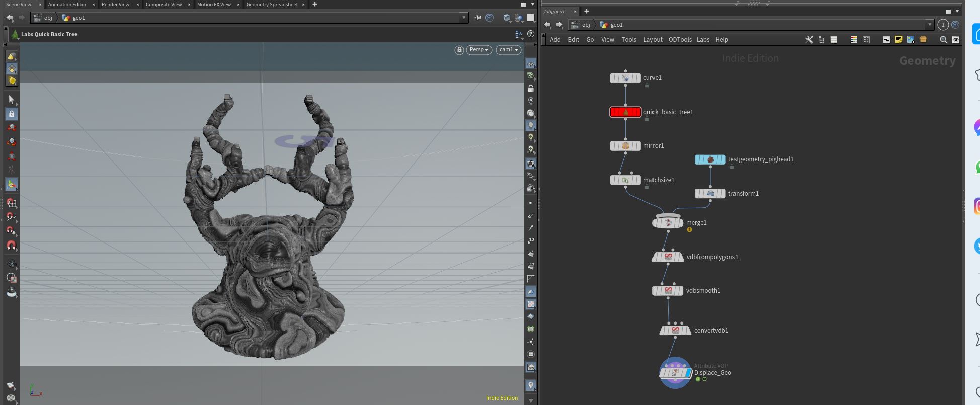Viewport: 980px width, 405px height.
Task: Add a sticky note icon
Action: coord(899,40)
